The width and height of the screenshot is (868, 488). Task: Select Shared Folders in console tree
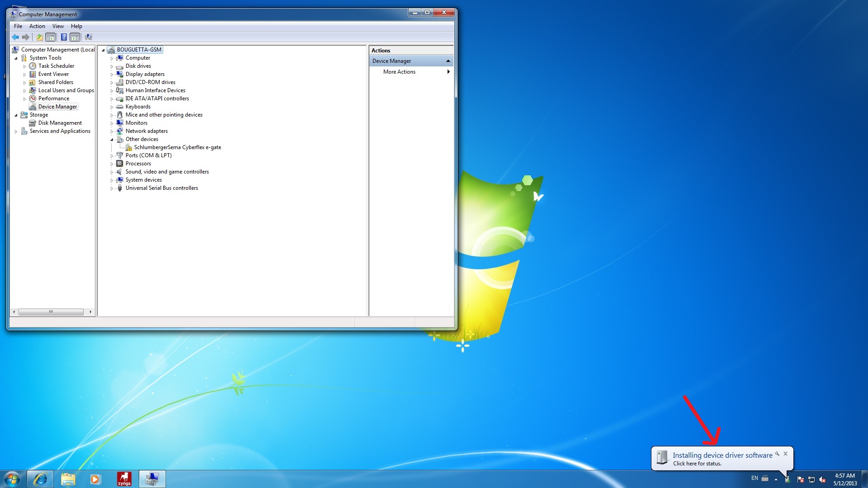tap(56, 82)
